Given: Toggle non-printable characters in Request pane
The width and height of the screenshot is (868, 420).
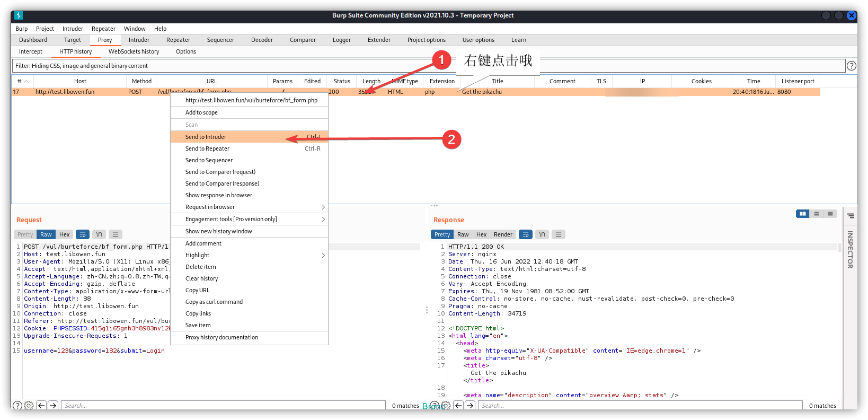Looking at the screenshot, I should point(99,234).
